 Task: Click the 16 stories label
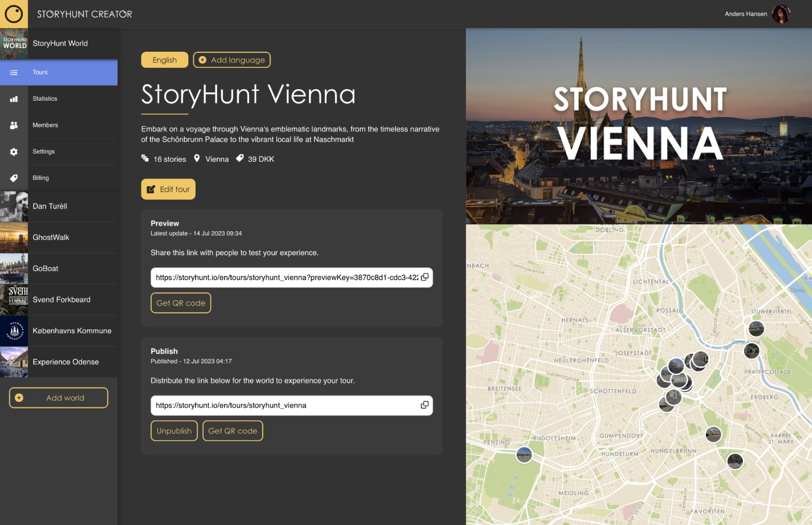170,159
